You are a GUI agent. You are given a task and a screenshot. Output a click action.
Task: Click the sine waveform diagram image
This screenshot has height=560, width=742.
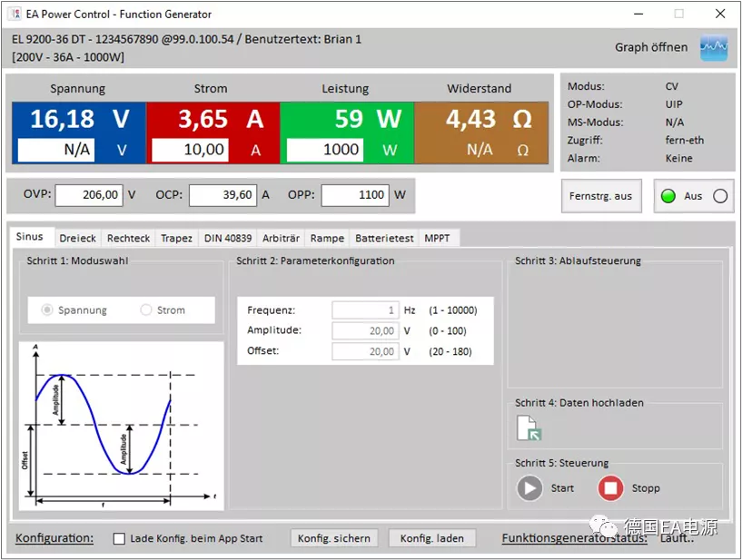121,426
